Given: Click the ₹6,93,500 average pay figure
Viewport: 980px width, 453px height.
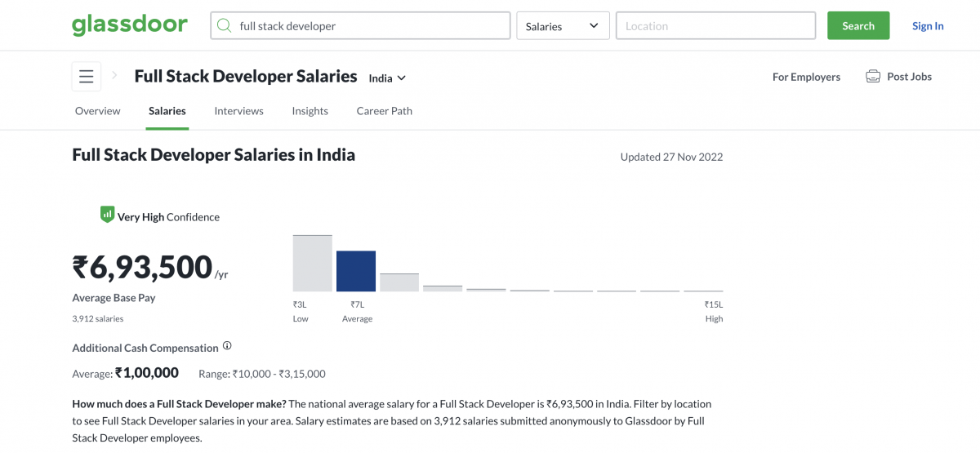Looking at the screenshot, I should [143, 267].
